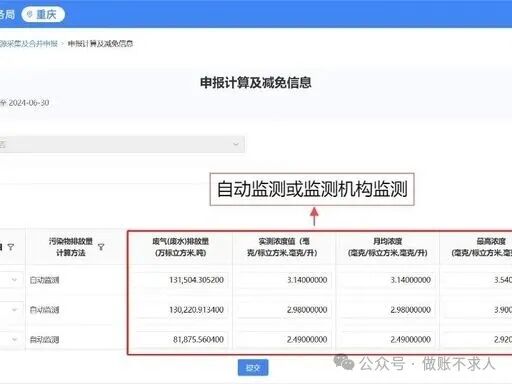Click the filter icon in the leftmost column header
Viewport: 512px width, 384px height.
[11, 247]
